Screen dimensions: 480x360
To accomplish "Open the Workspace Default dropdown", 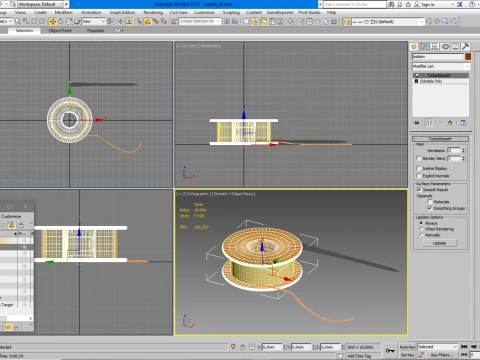I will point(40,4).
